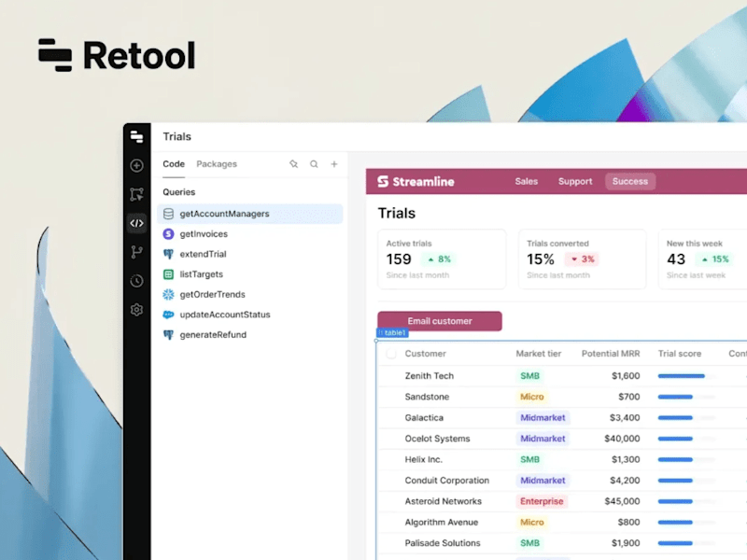The image size is (747, 560).
Task: Click the $45,000 MRR cell
Action: point(622,501)
